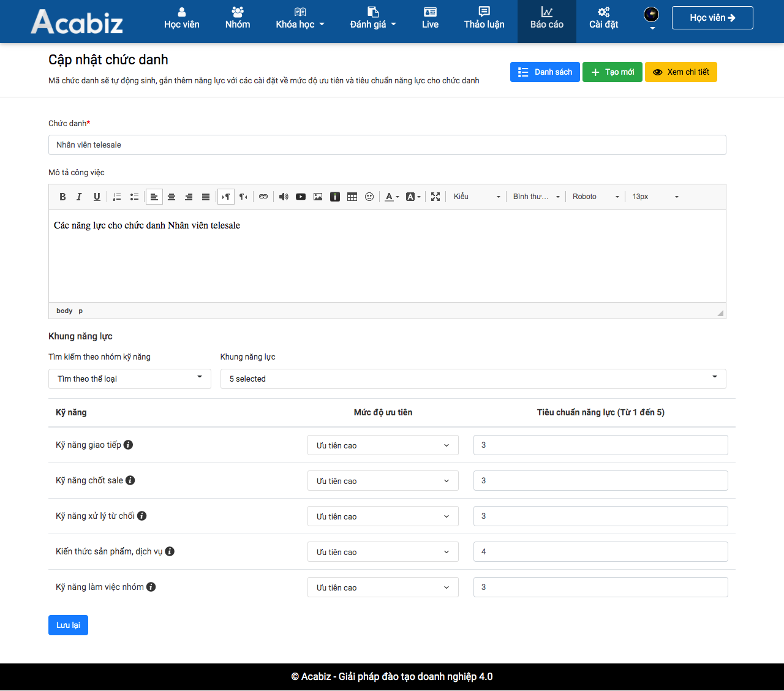Screen dimensions: 784x691
Task: Insert a hyperlink in editor
Action: point(263,197)
